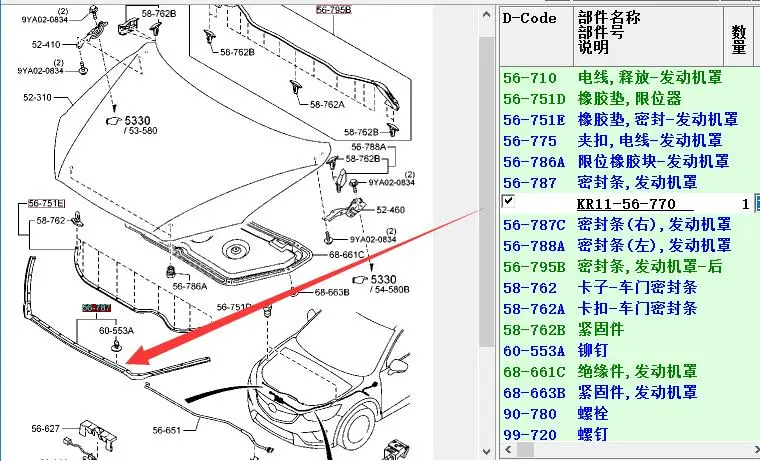Click the 68-661C label in diagram

(346, 254)
